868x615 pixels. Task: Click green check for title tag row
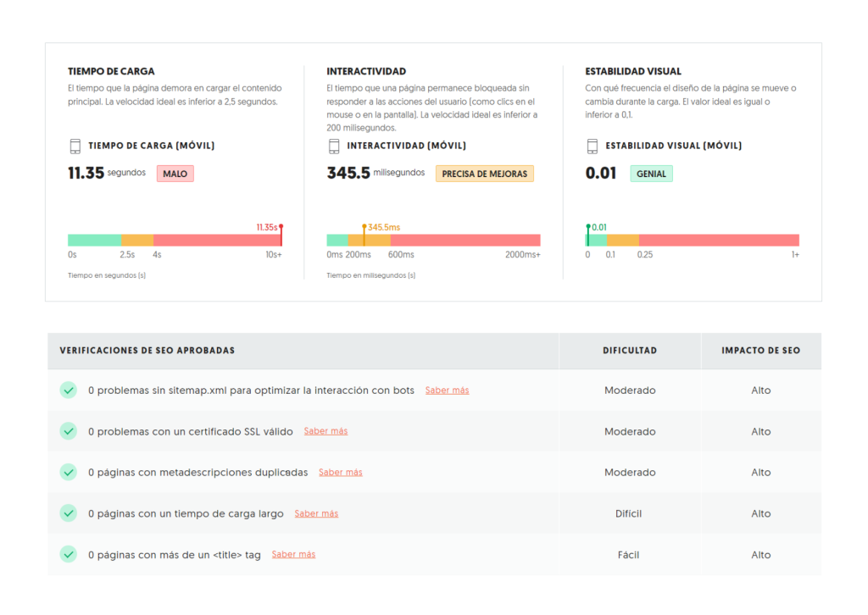click(69, 554)
